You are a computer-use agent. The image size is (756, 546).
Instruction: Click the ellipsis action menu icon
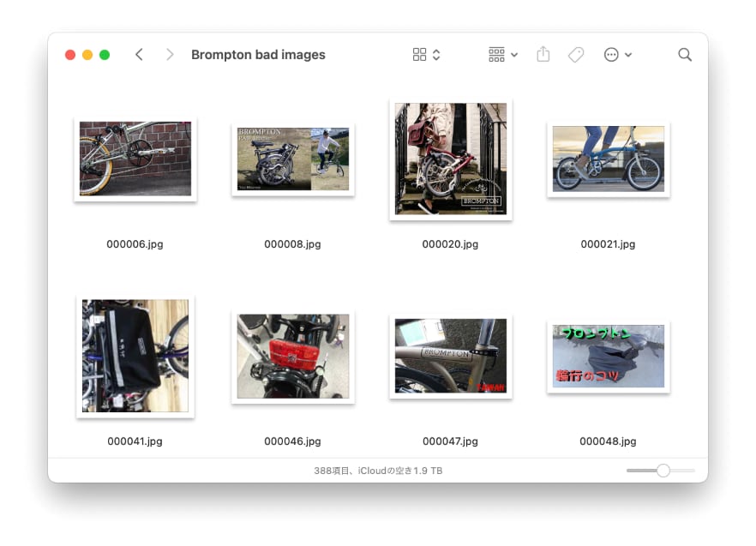[x=611, y=55]
